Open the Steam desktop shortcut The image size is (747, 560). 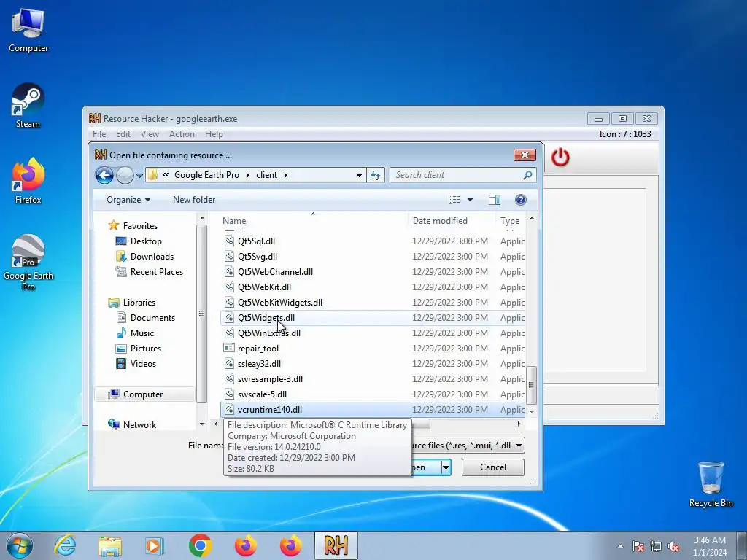28,105
